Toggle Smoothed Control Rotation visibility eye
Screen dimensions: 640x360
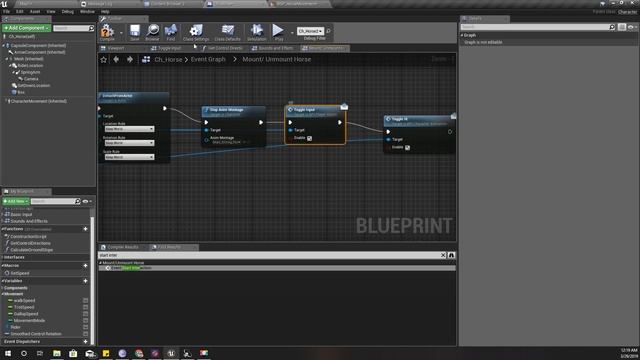pos(86,334)
